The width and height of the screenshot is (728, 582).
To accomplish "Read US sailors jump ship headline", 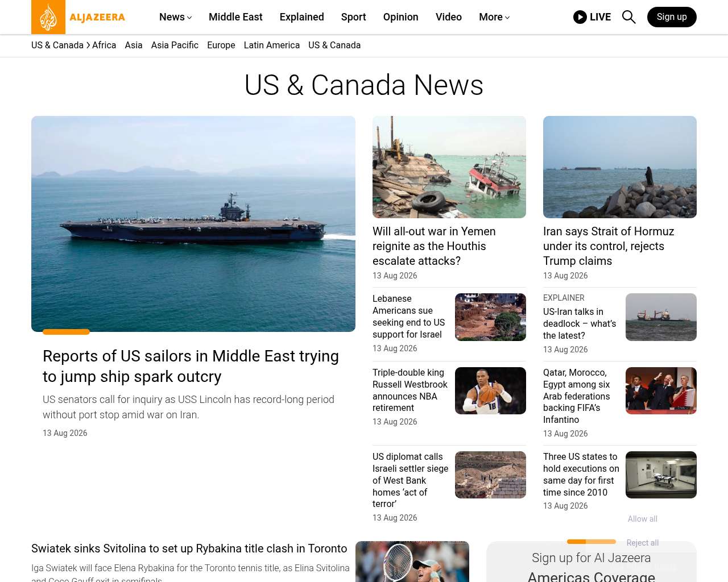I will (191, 366).
